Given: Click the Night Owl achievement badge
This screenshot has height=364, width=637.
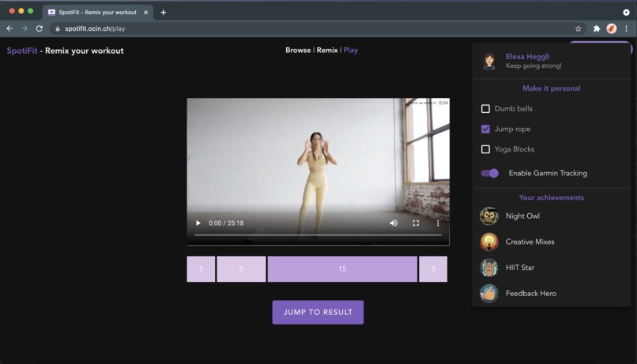Looking at the screenshot, I should (x=489, y=216).
